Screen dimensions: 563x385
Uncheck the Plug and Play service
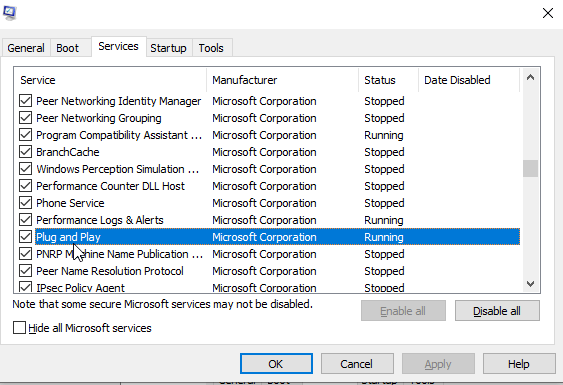(x=25, y=237)
